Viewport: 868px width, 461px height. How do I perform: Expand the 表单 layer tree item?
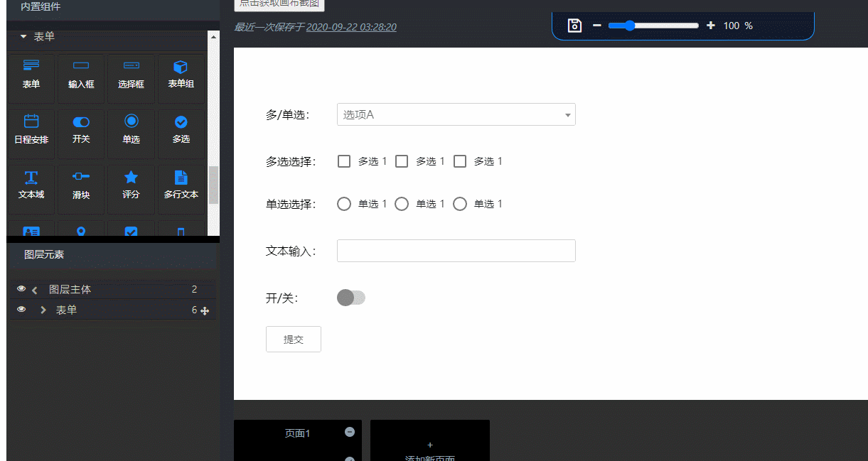click(x=43, y=310)
